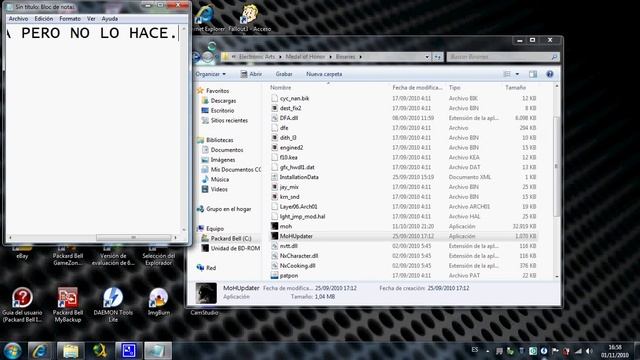Select Vídeos library
The image size is (640, 360).
(219, 189)
